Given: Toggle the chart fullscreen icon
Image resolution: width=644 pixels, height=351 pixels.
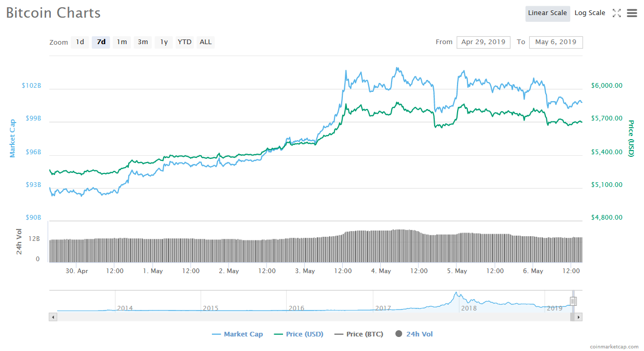Looking at the screenshot, I should click(x=616, y=14).
